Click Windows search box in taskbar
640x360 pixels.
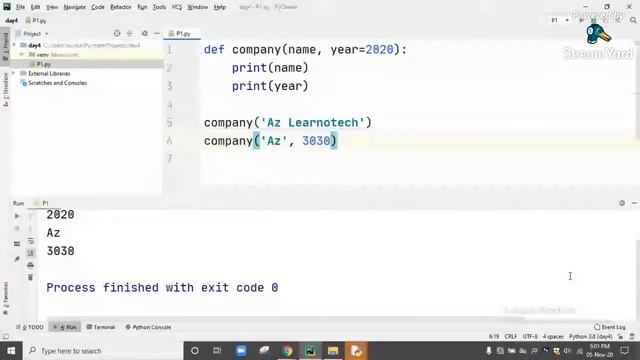click(x=102, y=351)
